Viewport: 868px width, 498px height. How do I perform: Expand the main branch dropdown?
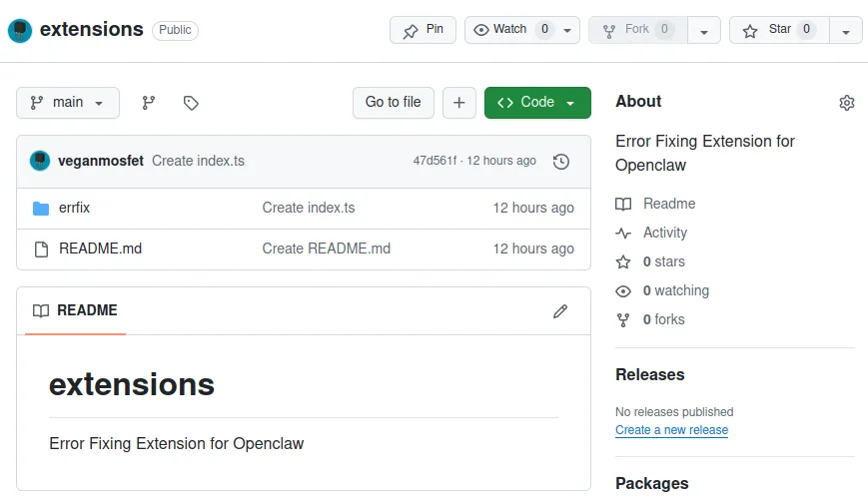(x=68, y=103)
